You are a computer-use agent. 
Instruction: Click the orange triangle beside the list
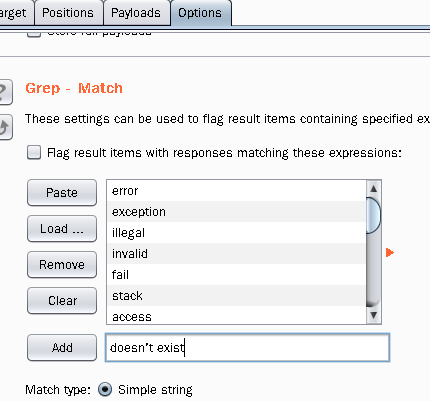click(x=390, y=253)
